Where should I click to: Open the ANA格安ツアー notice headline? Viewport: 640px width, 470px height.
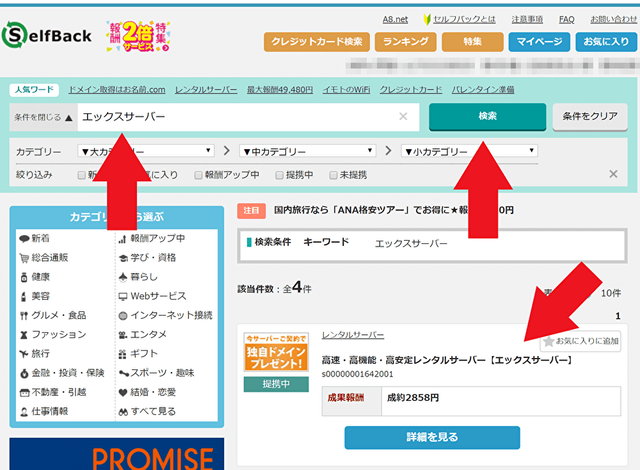pos(393,210)
